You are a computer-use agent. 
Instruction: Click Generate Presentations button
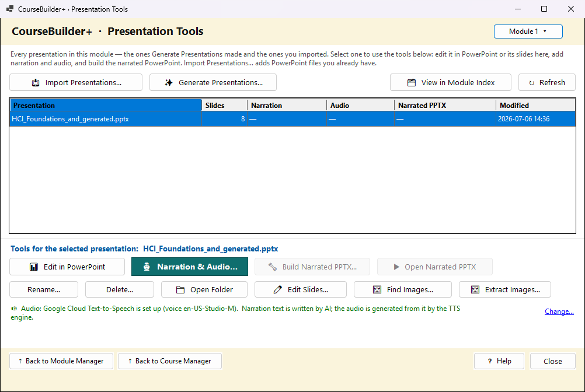213,82
